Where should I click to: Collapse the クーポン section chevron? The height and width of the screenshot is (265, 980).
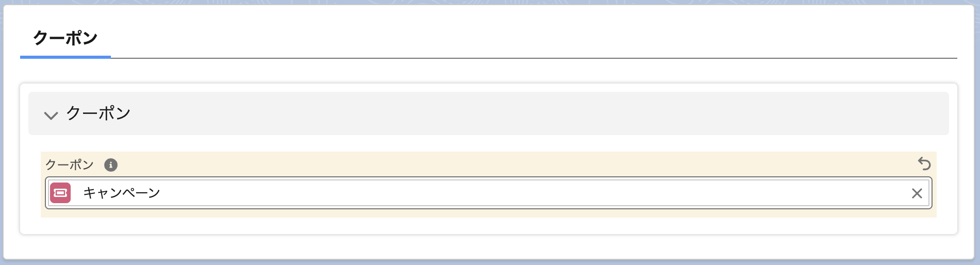pos(51,115)
